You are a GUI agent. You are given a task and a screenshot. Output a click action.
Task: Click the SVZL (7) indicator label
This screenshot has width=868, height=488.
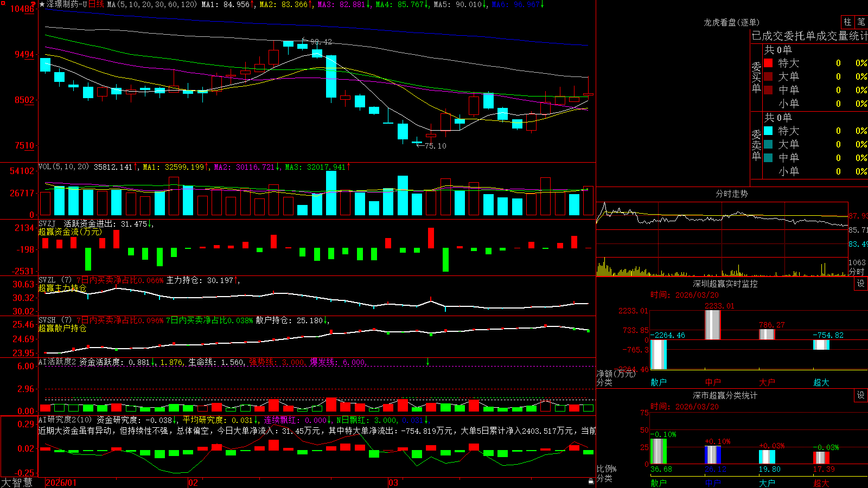click(x=55, y=280)
